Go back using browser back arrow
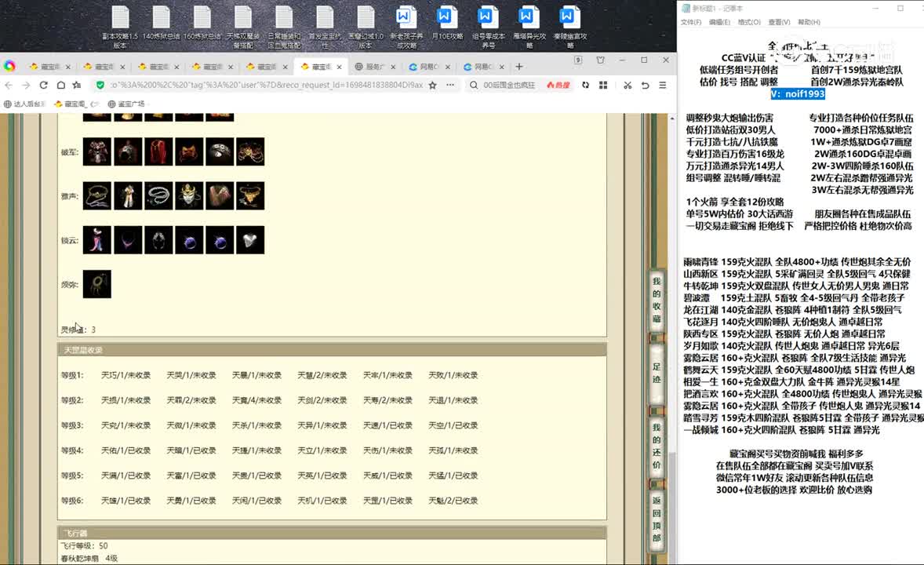The image size is (924, 565). (x=9, y=85)
